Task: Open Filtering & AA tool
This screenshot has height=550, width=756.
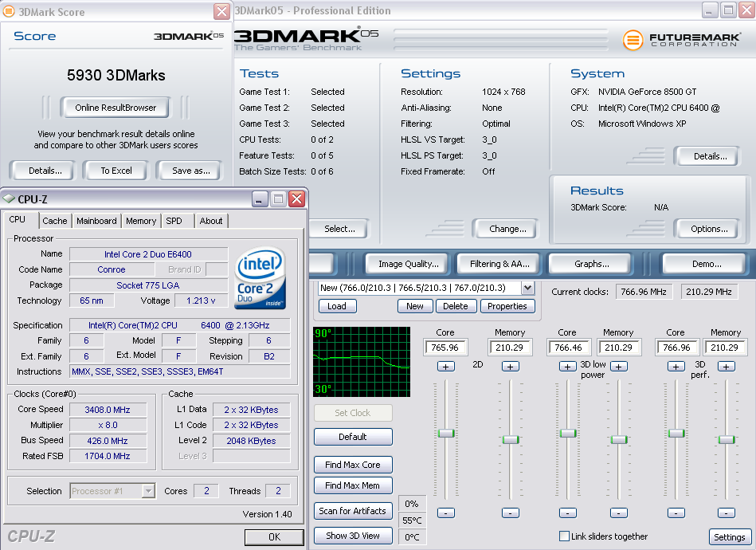Action: pos(499,264)
